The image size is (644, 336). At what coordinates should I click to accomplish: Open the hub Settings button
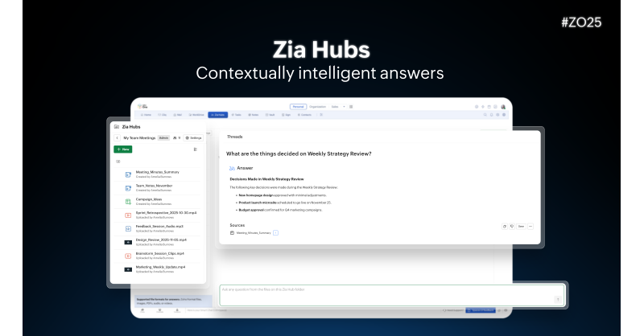[x=193, y=137]
